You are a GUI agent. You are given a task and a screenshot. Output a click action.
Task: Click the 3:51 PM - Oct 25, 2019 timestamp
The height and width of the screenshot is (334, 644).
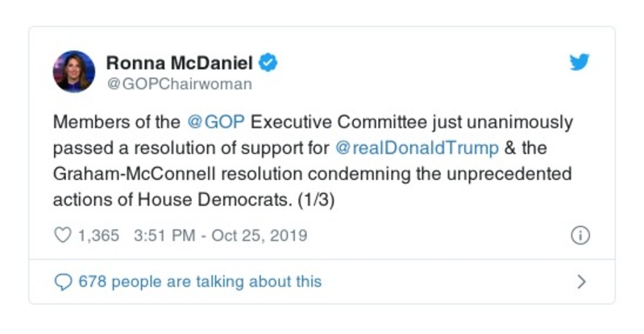coord(218,236)
